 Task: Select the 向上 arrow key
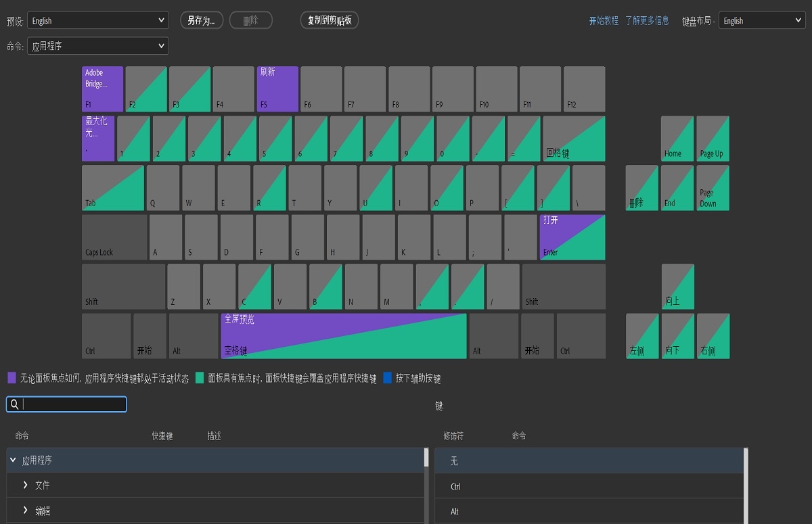click(x=677, y=287)
